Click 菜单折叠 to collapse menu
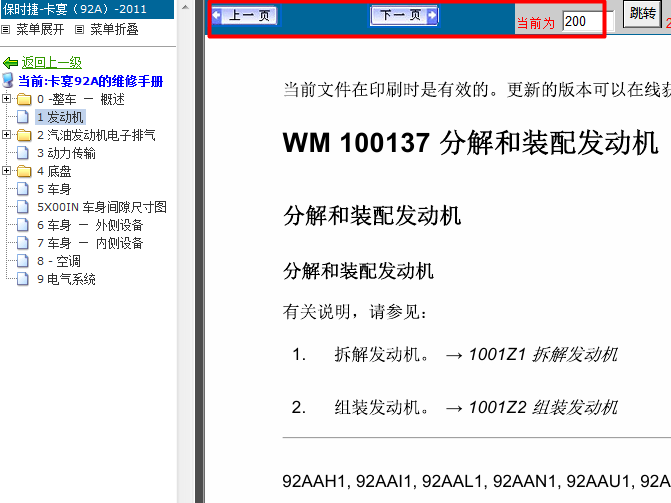 114,30
